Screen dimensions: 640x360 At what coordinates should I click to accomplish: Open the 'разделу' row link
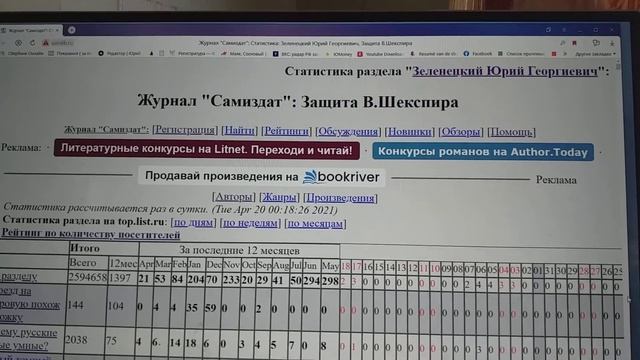click(18, 276)
